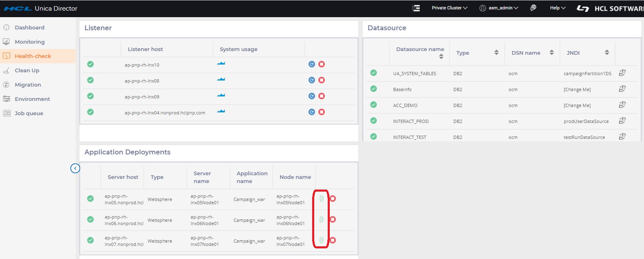The width and height of the screenshot is (644, 259).
Task: Collapse the left sidebar with arrow
Action: pyautogui.click(x=75, y=168)
